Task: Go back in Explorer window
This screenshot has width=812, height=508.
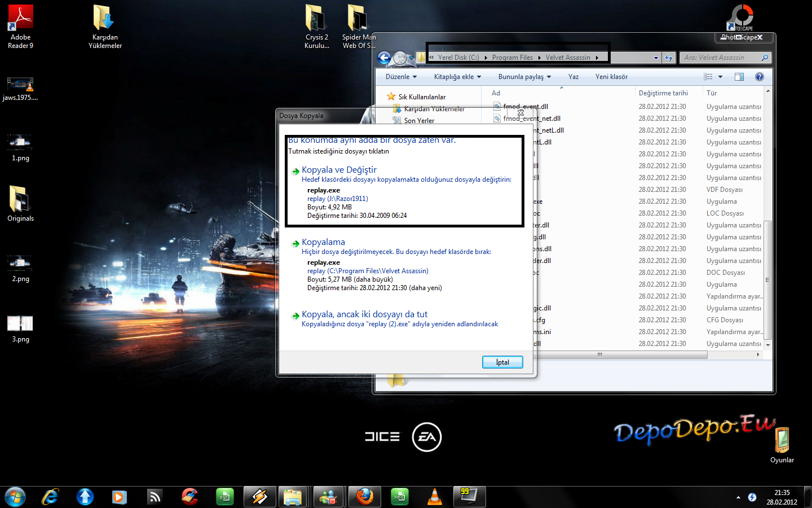Action: (x=384, y=58)
